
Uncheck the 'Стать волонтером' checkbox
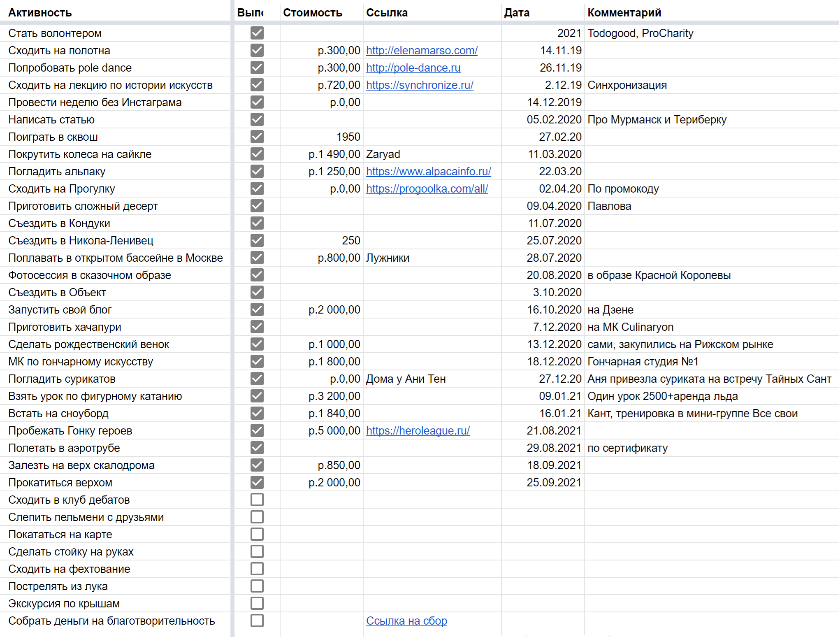pos(257,33)
